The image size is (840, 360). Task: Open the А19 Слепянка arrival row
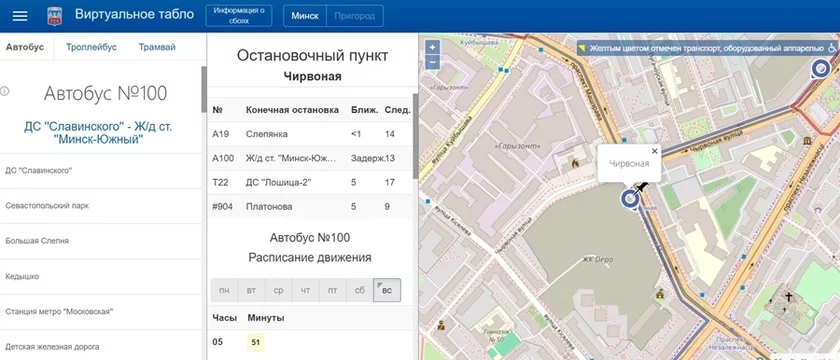pos(311,134)
